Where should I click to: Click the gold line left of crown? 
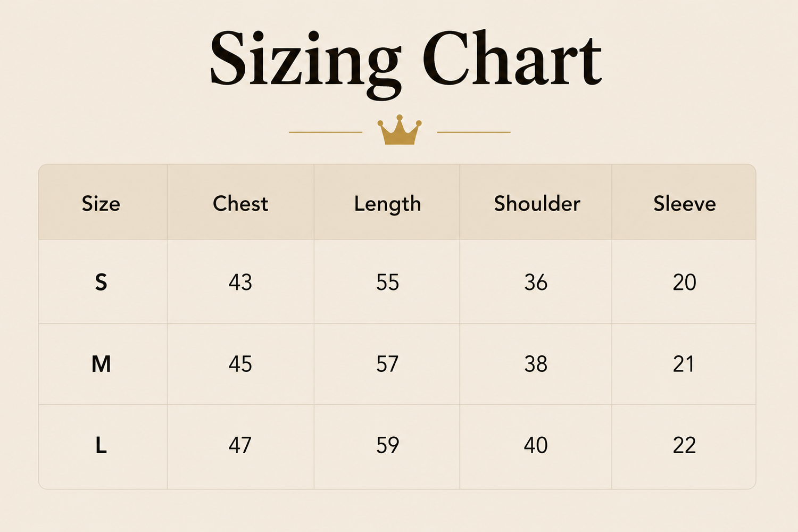pos(326,132)
